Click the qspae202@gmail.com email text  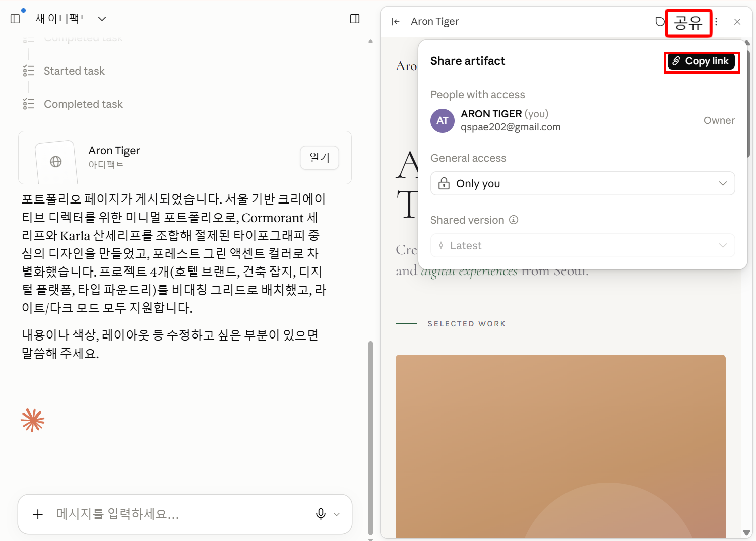click(x=511, y=127)
